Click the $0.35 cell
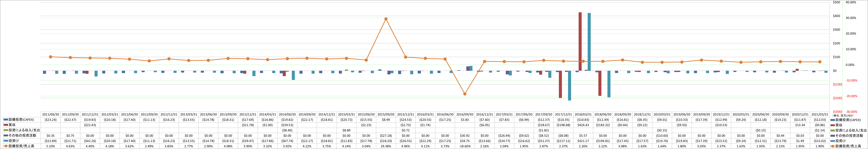868x149 pixels. [51, 136]
